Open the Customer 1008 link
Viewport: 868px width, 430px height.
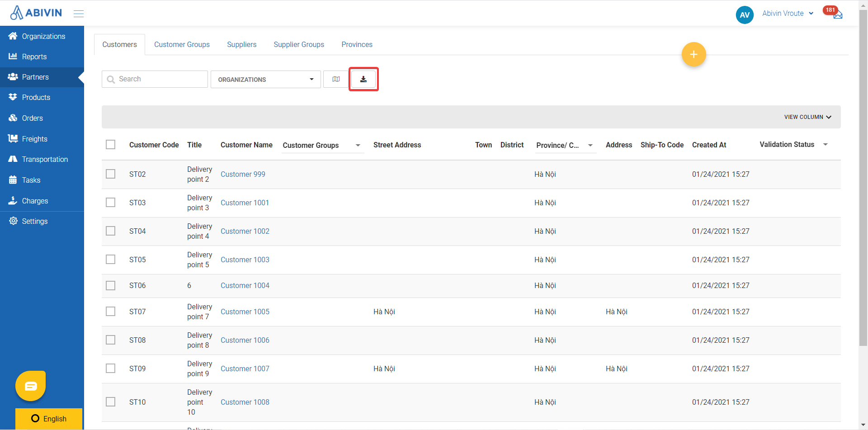(245, 402)
